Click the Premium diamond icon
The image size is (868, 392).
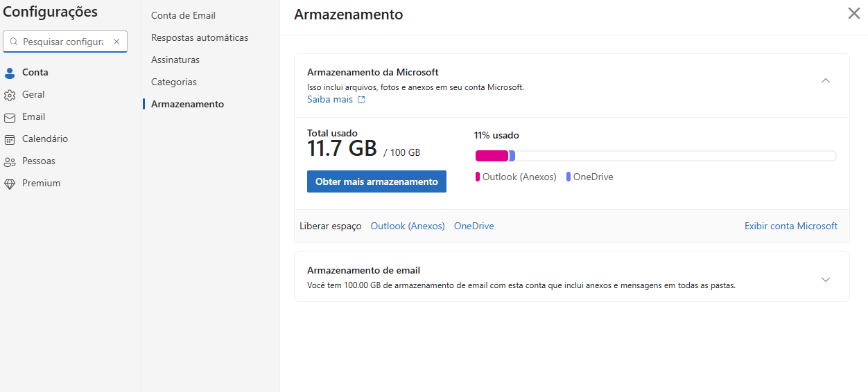click(x=10, y=184)
